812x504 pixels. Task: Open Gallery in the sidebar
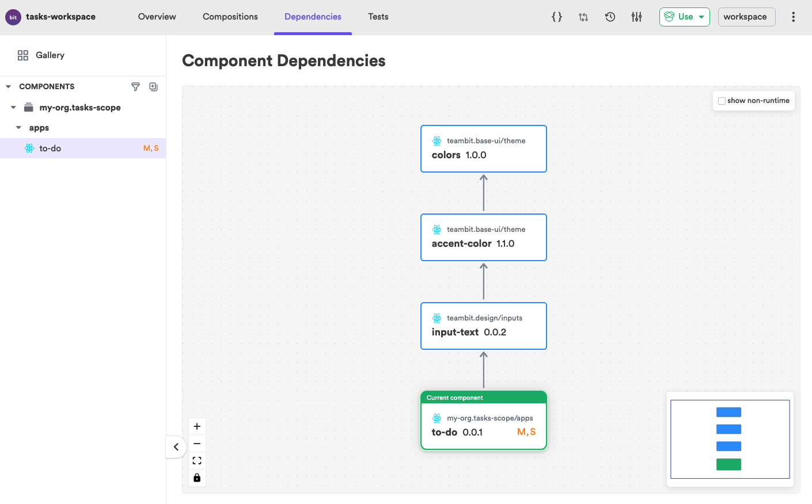point(50,55)
